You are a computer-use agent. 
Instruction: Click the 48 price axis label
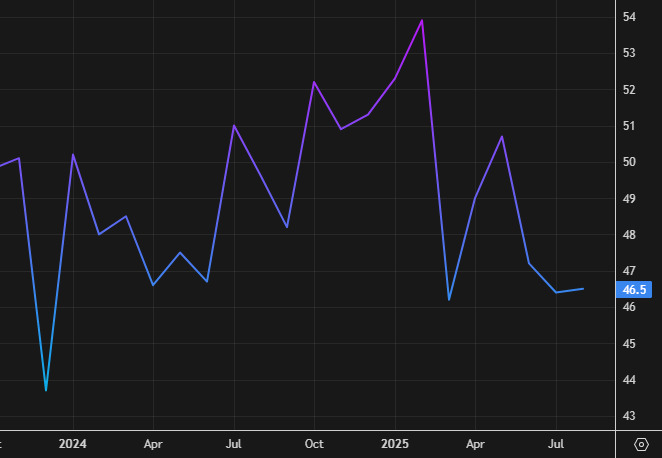(x=629, y=235)
